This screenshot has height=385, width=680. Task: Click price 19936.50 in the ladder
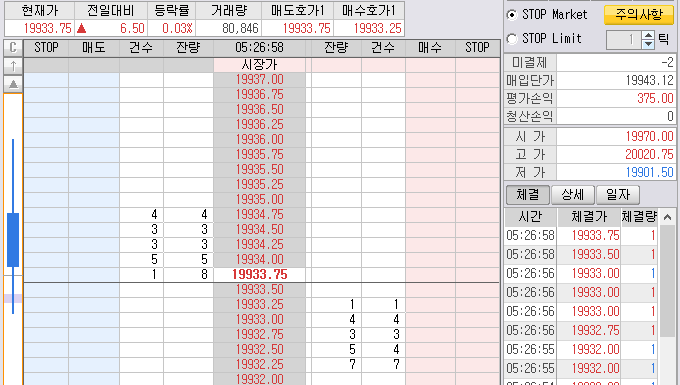pos(259,110)
